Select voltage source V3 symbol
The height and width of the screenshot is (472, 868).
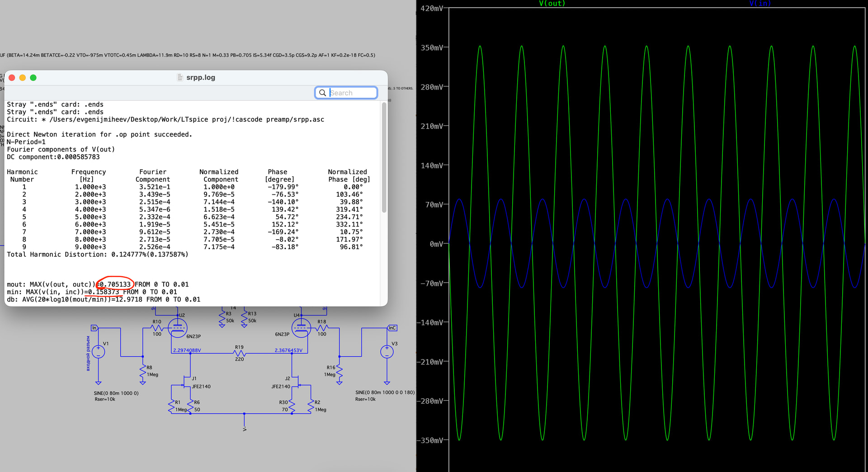(x=387, y=351)
